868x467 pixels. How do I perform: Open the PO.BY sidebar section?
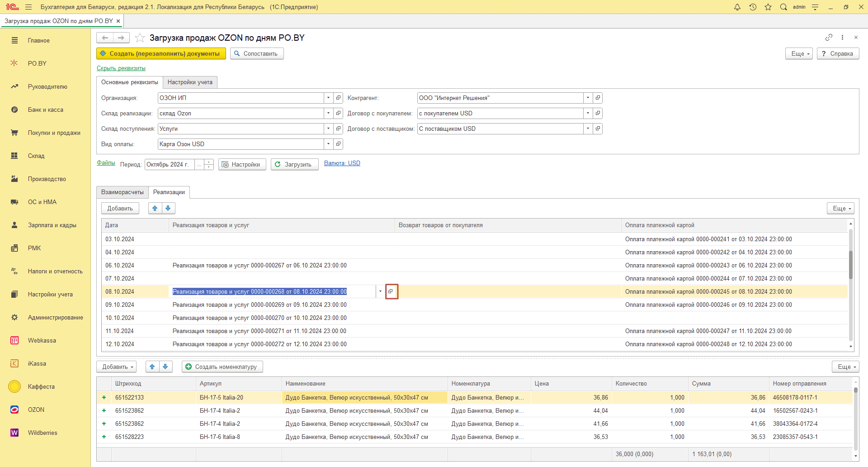pos(37,63)
